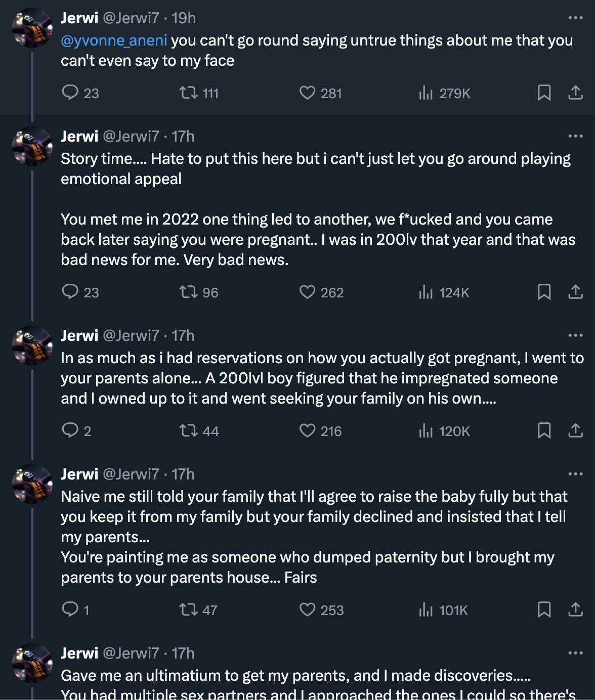Open more menu on 'Naive me' tweet

click(575, 474)
